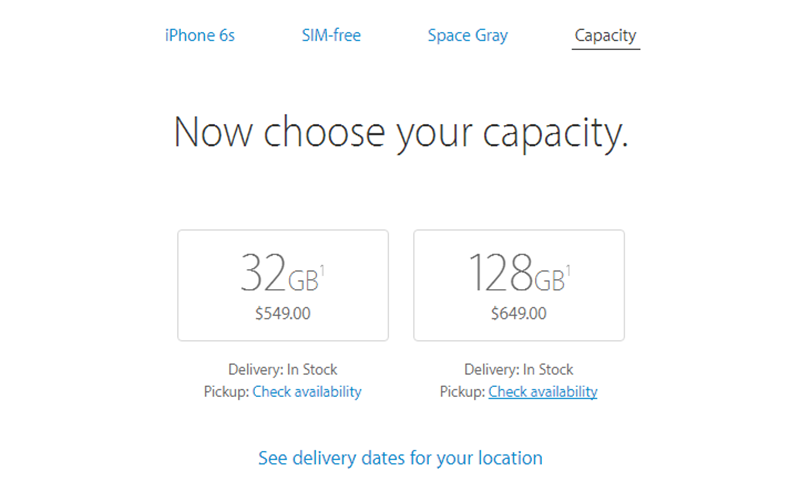The height and width of the screenshot is (491, 800).
Task: Click the $549.00 price
Action: point(283,313)
